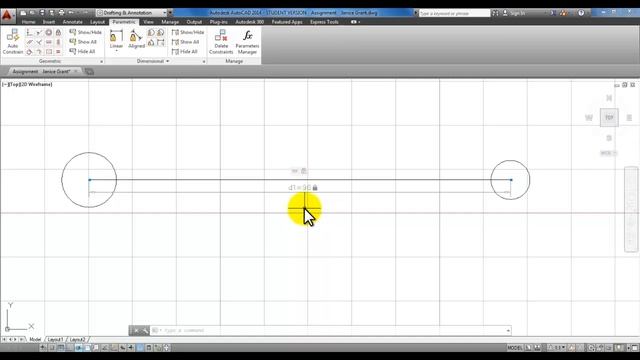Expand the Dimensional panel title dropdown
The width and height of the screenshot is (640, 360).
[153, 61]
